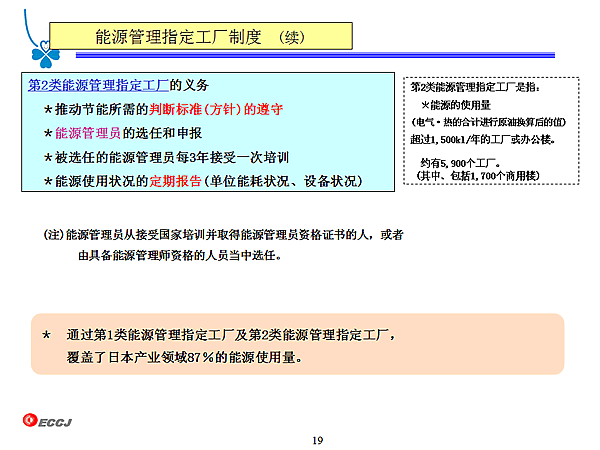This screenshot has height=450, width=600.
Task: Click the line 通过第1类能源管理指定工厂及第2类能源管理指定工厂
Action: (x=231, y=335)
